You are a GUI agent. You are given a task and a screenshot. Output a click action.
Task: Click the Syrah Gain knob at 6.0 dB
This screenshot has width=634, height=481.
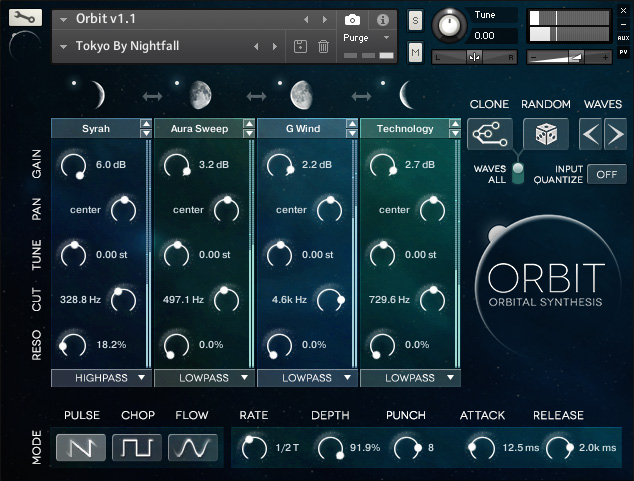(x=74, y=165)
